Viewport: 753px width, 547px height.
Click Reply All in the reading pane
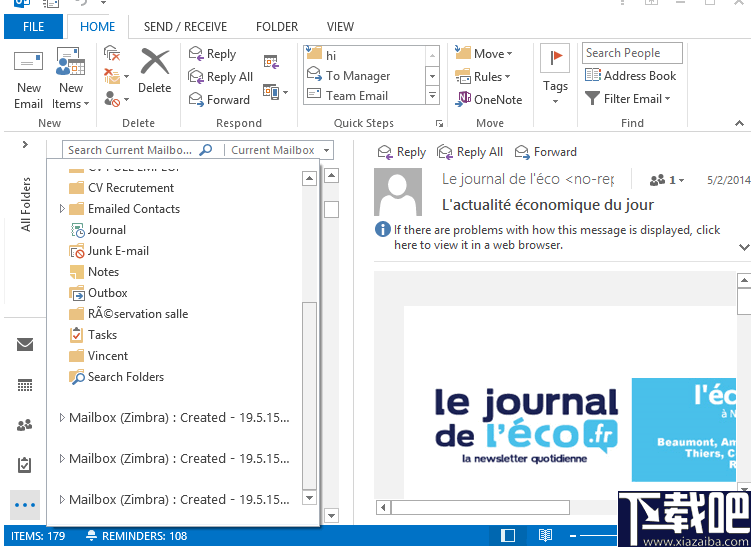tap(470, 152)
